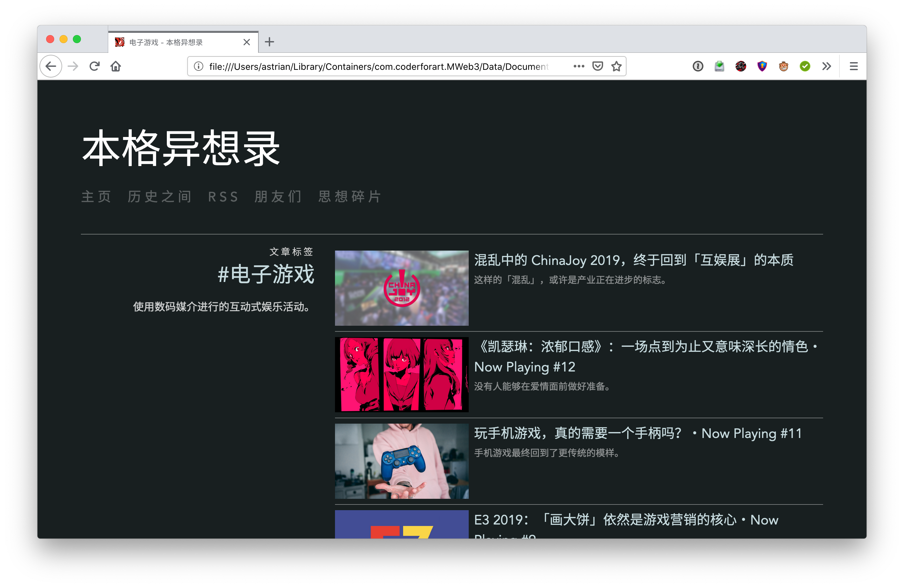Open the RSS navigation link
904x588 pixels.
(x=223, y=197)
